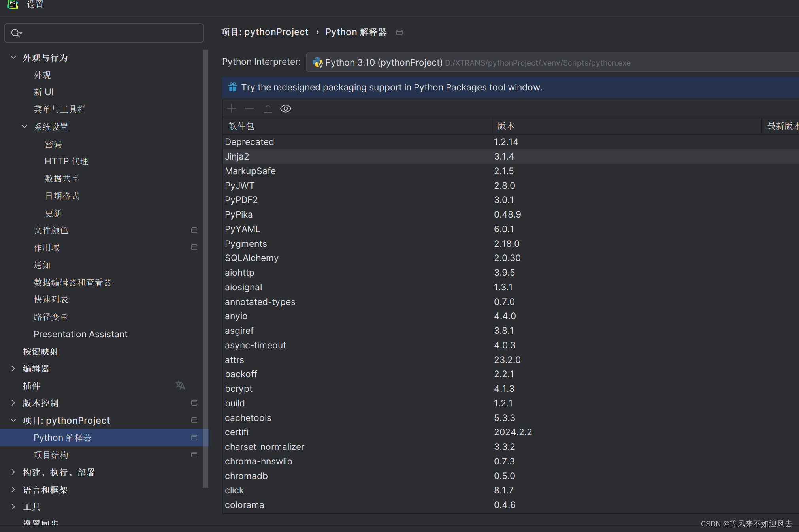Click the translate icon next to 插件
This screenshot has width=799, height=532.
(180, 385)
